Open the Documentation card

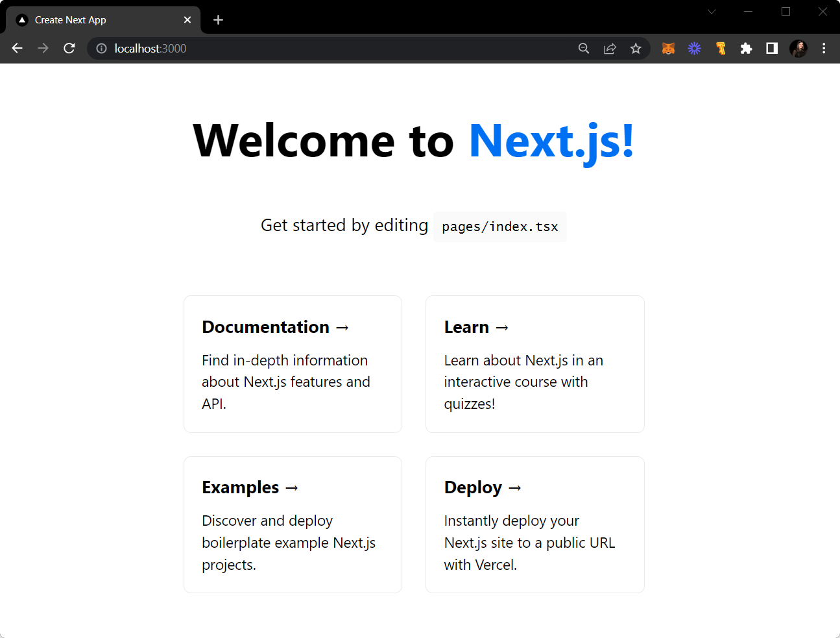pyautogui.click(x=293, y=364)
